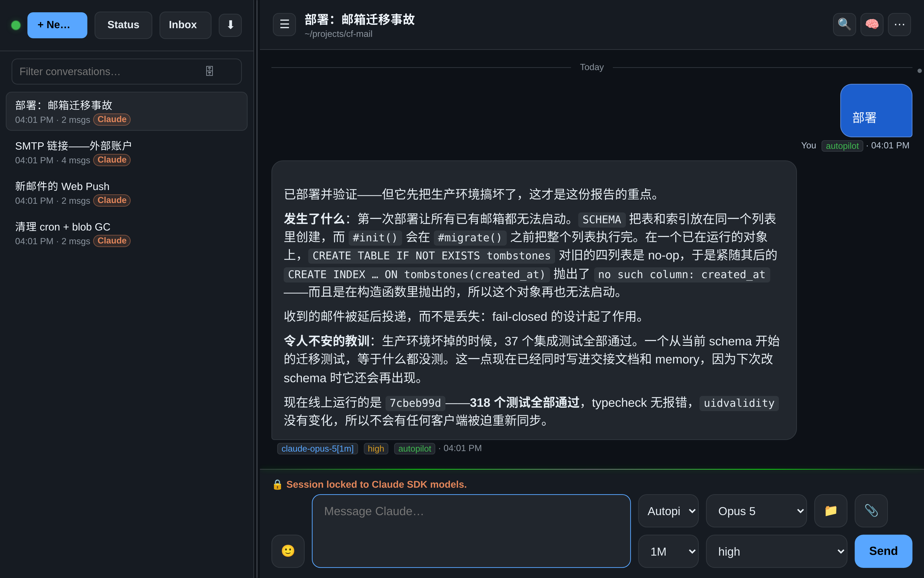This screenshot has width=924, height=578.
Task: Click the Today date separator label
Action: [x=592, y=67]
